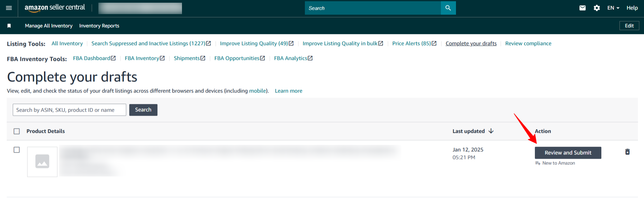
Task: Click the Learn more link
Action: 288,91
